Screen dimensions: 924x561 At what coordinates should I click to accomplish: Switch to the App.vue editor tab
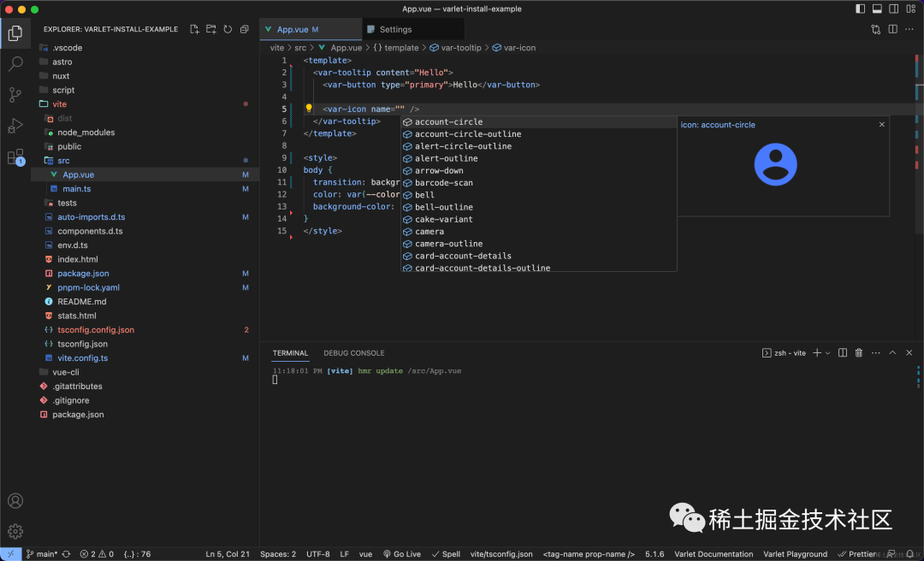point(311,29)
